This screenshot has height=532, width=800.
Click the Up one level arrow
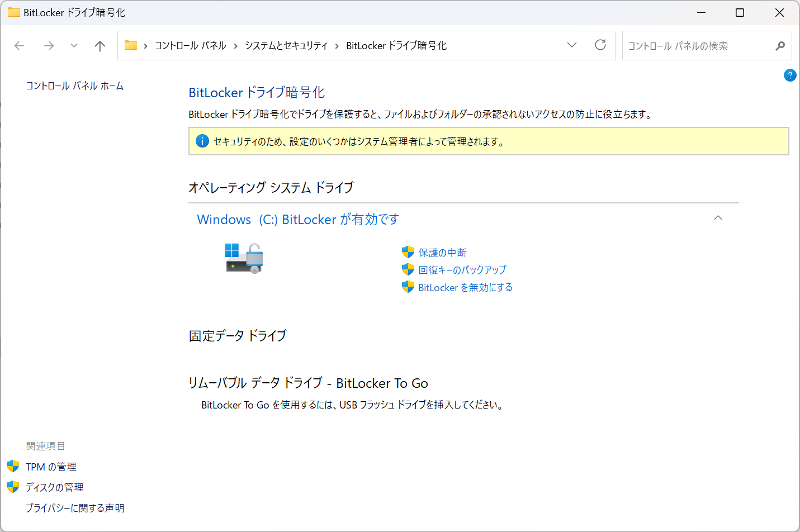click(x=100, y=46)
